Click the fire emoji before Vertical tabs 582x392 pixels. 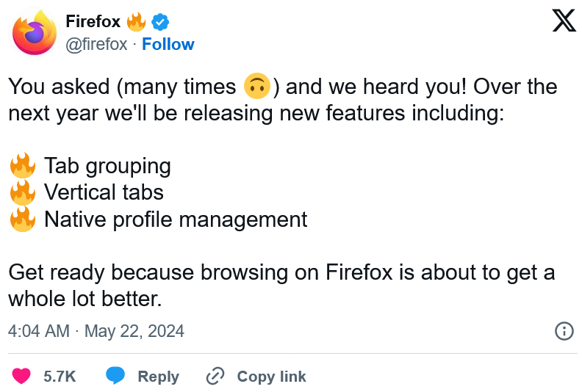[23, 192]
